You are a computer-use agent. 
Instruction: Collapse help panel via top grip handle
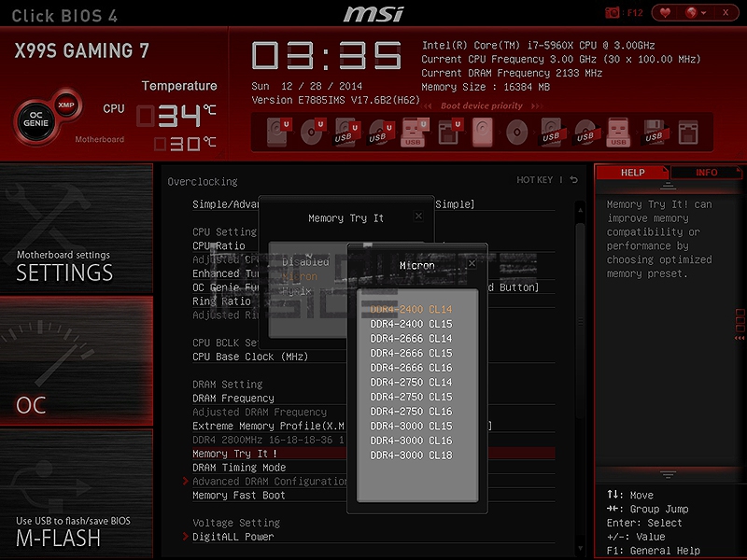point(668,185)
